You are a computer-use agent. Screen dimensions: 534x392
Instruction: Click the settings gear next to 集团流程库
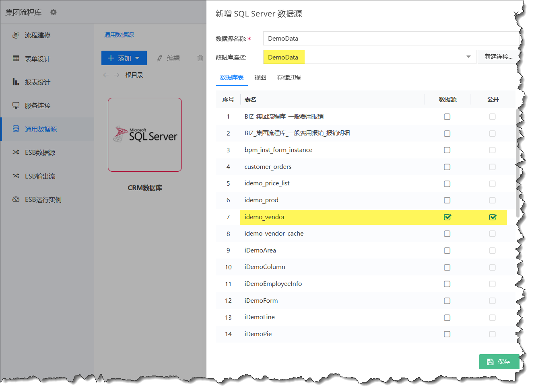point(54,12)
